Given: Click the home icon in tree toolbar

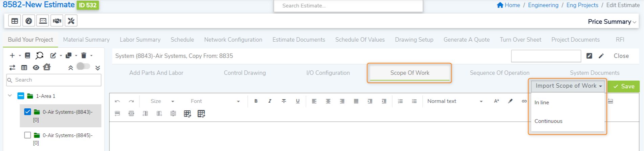Looking at the screenshot, I should pyautogui.click(x=47, y=67).
